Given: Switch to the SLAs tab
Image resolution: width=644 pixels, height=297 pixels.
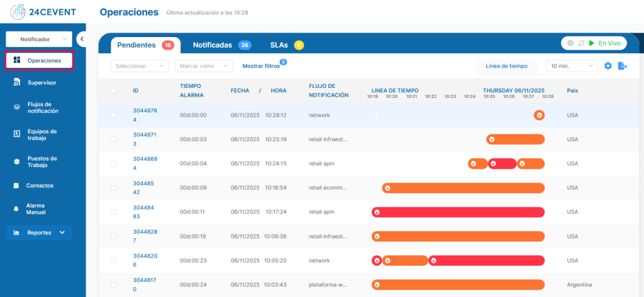Looking at the screenshot, I should pyautogui.click(x=279, y=45).
